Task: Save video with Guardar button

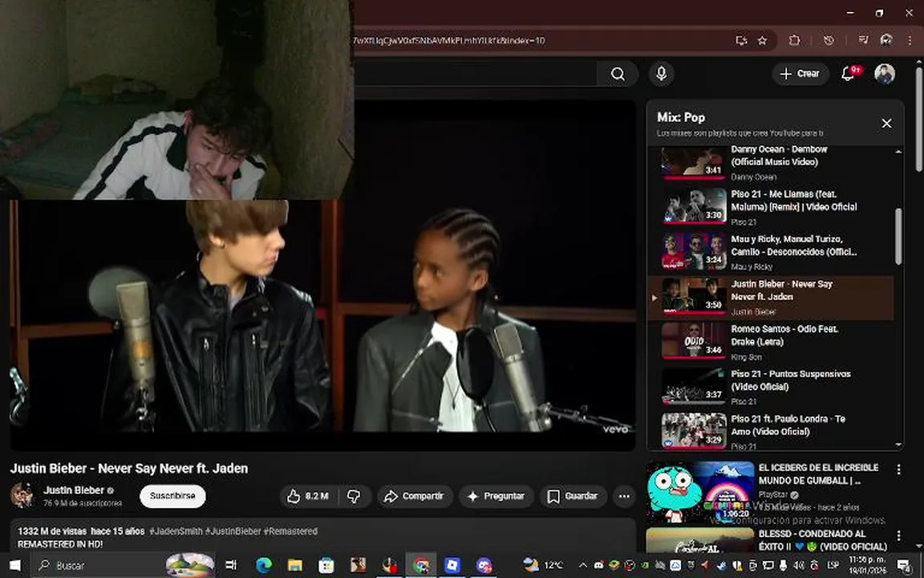Action: (573, 497)
